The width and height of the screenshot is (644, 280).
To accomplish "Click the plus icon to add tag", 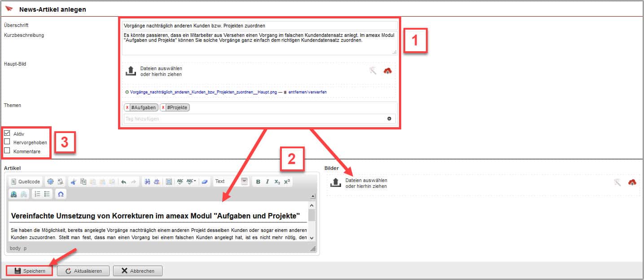I will (x=389, y=119).
